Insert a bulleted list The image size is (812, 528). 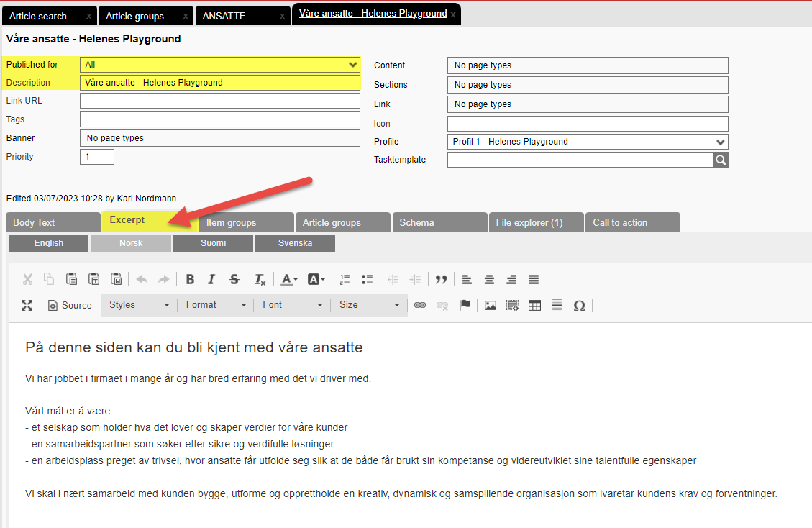coord(367,279)
